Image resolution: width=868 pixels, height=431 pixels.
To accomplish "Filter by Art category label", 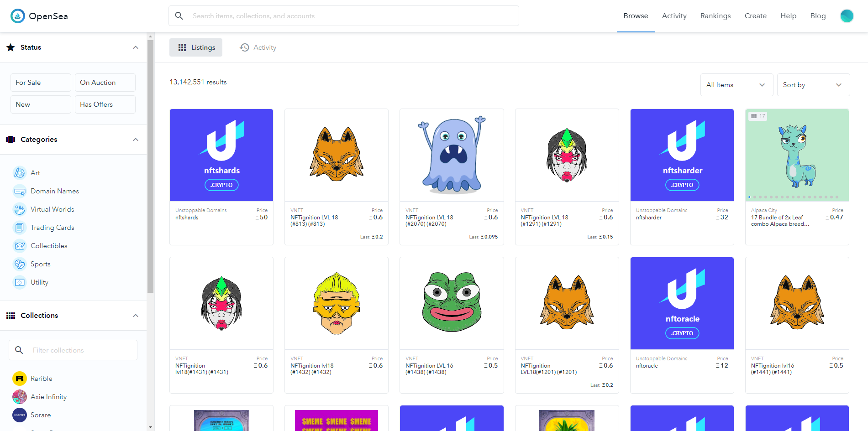I will point(35,173).
